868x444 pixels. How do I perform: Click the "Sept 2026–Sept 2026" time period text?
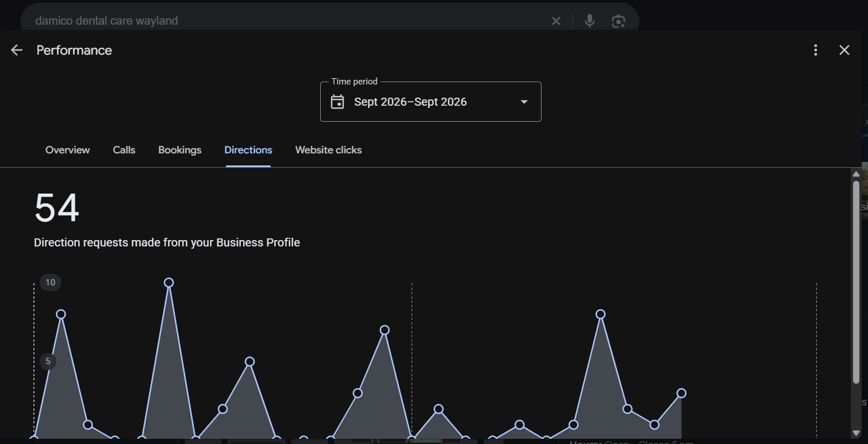410,102
